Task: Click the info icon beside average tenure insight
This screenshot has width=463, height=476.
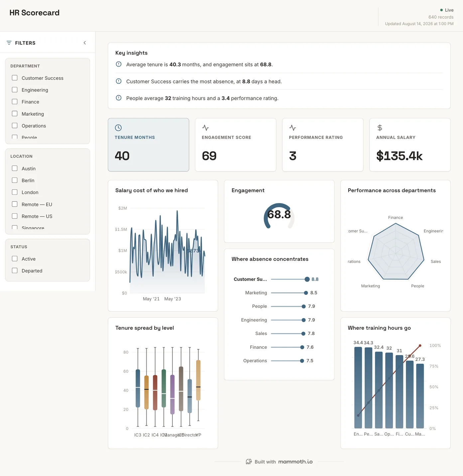Action: pyautogui.click(x=119, y=64)
